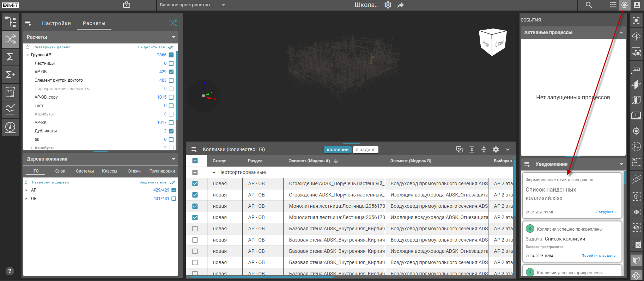Image resolution: width=644 pixels, height=281 pixels.
Task: Open project settings gear next to Школа
Action: [x=388, y=5]
